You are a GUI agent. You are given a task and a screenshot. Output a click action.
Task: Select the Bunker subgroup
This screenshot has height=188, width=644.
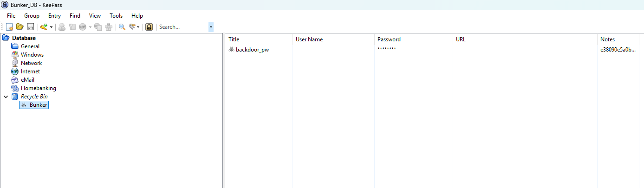[39, 105]
